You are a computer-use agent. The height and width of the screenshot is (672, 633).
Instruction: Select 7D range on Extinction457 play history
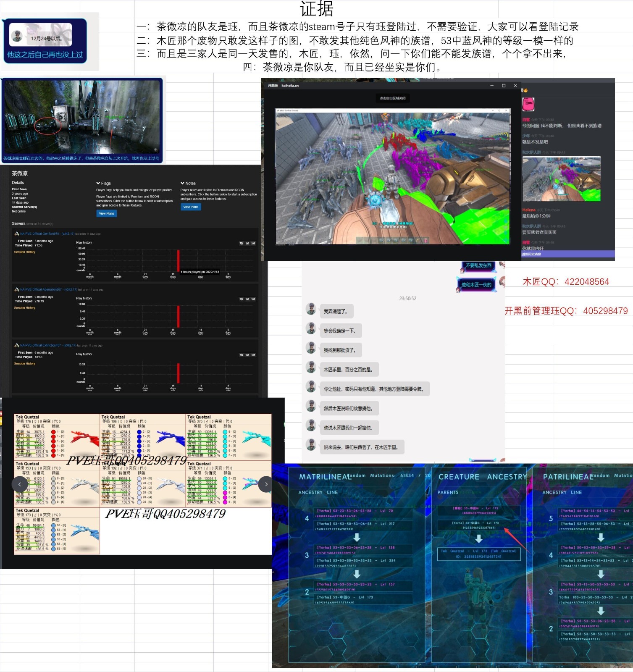(x=241, y=355)
